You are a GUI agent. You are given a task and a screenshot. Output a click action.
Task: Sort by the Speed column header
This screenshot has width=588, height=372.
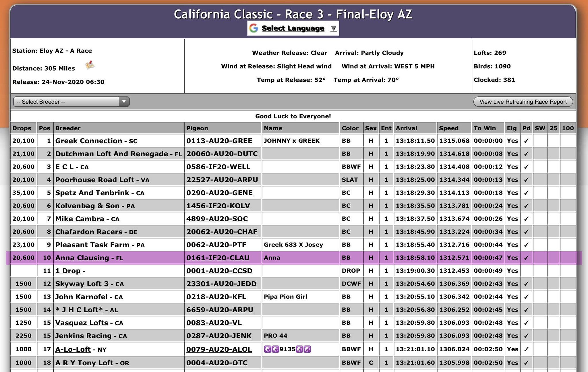(x=448, y=128)
